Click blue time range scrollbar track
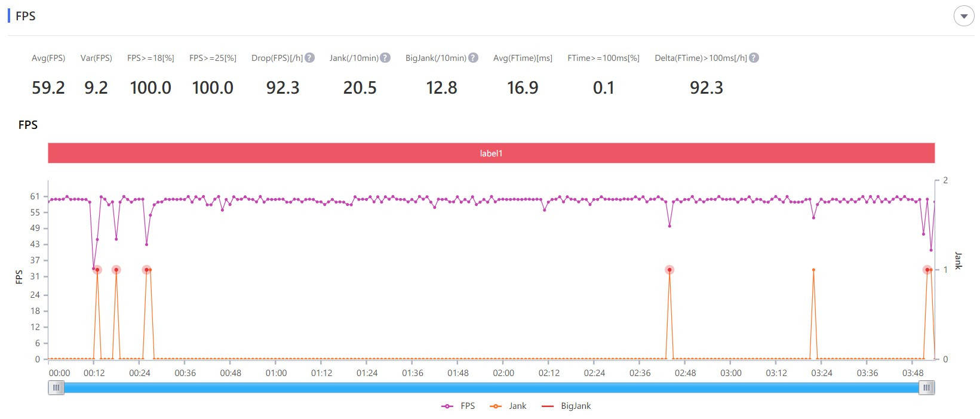 491,388
